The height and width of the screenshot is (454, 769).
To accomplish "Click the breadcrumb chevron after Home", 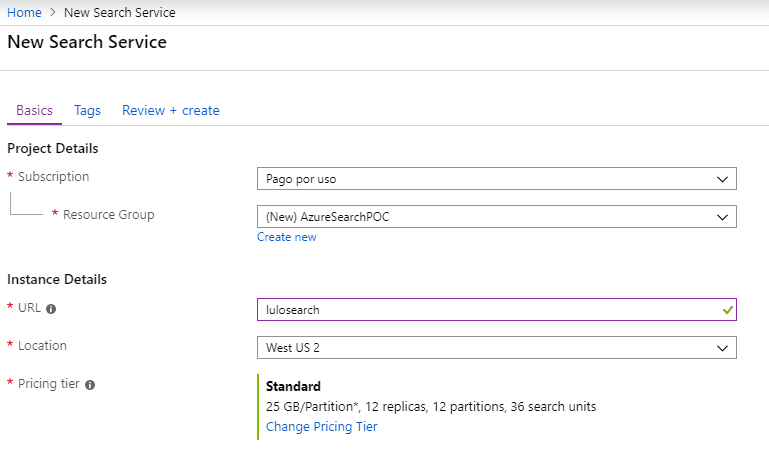I will coord(53,12).
